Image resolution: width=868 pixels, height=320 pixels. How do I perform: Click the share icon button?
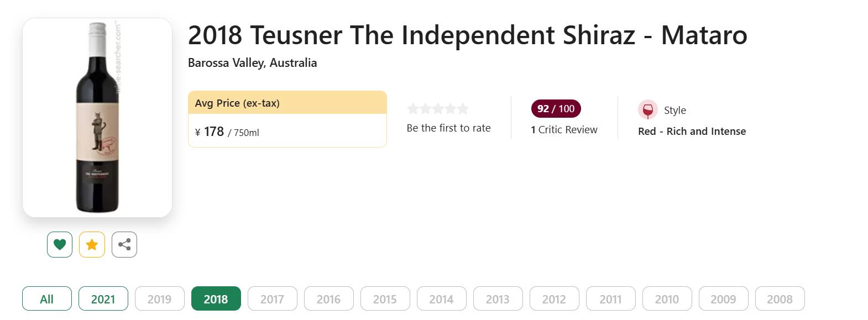click(x=124, y=244)
